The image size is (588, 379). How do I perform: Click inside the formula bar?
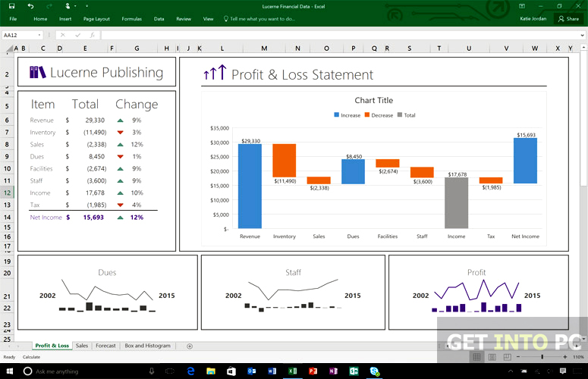click(x=339, y=35)
